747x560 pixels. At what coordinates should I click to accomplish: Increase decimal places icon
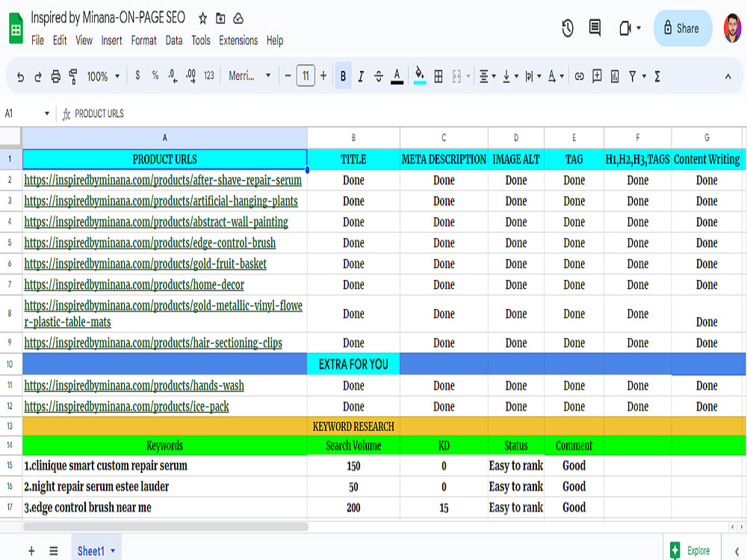pos(190,75)
